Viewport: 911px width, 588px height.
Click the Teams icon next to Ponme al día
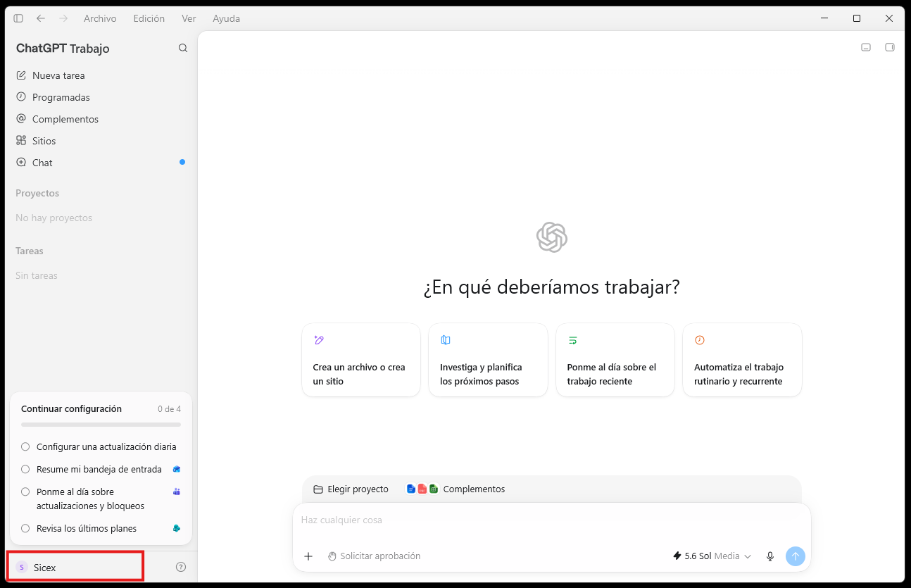[x=177, y=492]
